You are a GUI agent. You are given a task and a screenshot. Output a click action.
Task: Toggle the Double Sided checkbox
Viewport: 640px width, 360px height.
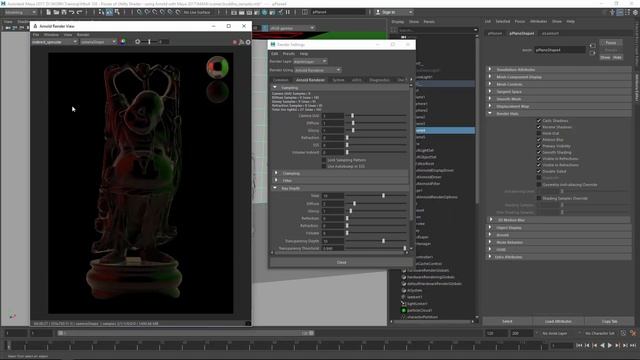coord(539,171)
